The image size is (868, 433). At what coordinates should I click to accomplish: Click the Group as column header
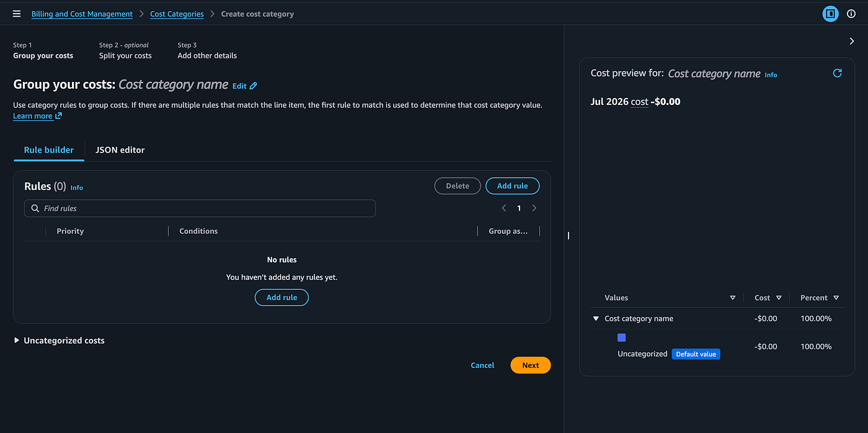508,231
